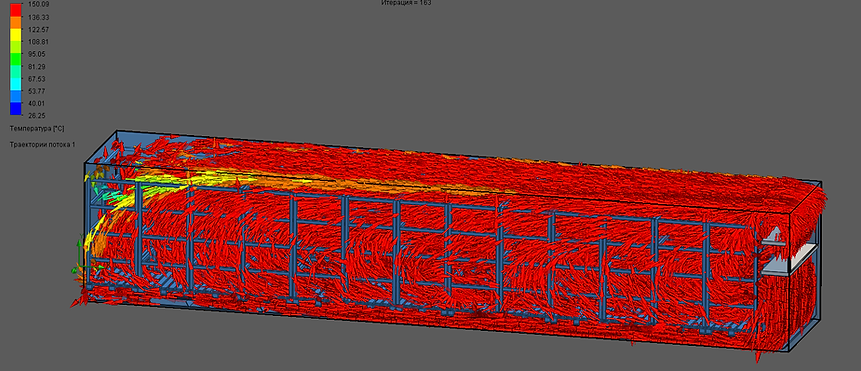Select the red swatch in the temperature legend
The width and height of the screenshot is (861, 371).
pos(16,9)
